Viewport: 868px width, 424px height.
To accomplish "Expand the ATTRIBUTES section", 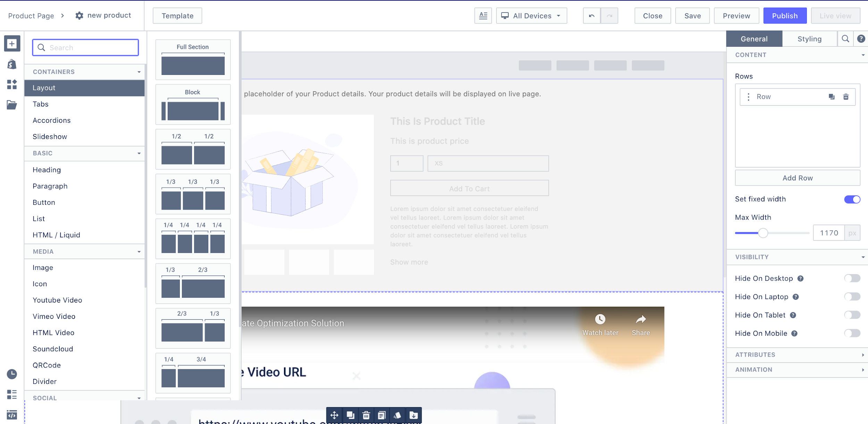I will point(797,355).
